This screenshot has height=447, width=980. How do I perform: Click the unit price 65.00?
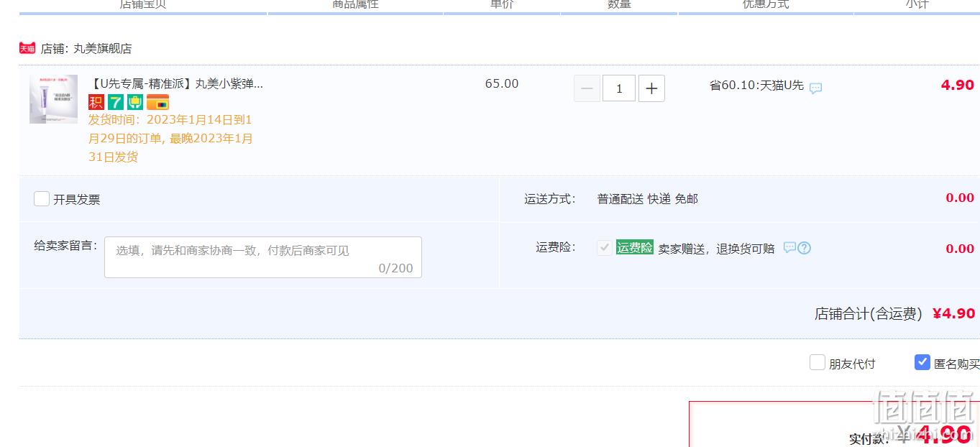pos(502,83)
